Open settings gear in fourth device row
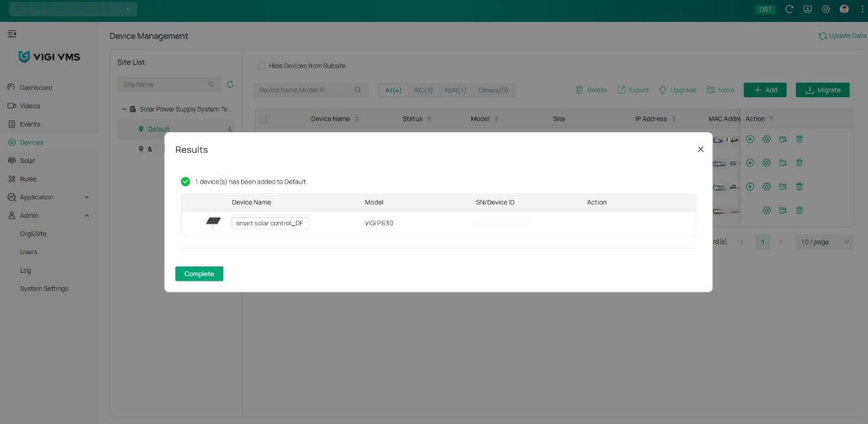The height and width of the screenshot is (424, 868). [x=767, y=210]
